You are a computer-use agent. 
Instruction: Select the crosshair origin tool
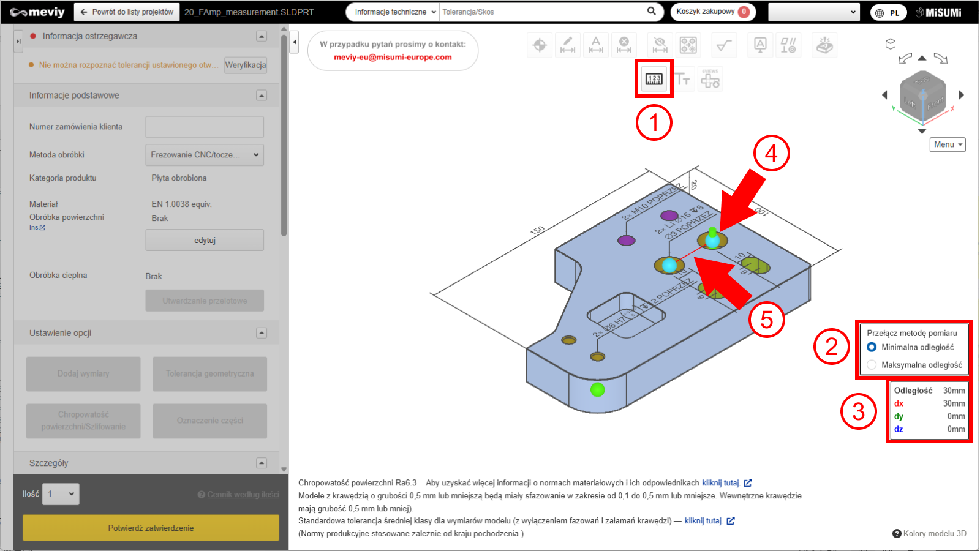[540, 45]
